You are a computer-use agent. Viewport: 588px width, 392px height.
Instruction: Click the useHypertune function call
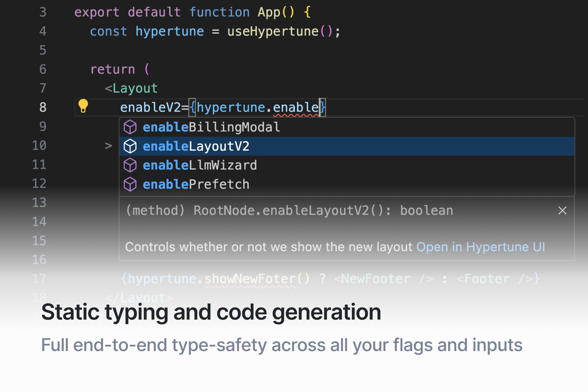click(x=273, y=31)
